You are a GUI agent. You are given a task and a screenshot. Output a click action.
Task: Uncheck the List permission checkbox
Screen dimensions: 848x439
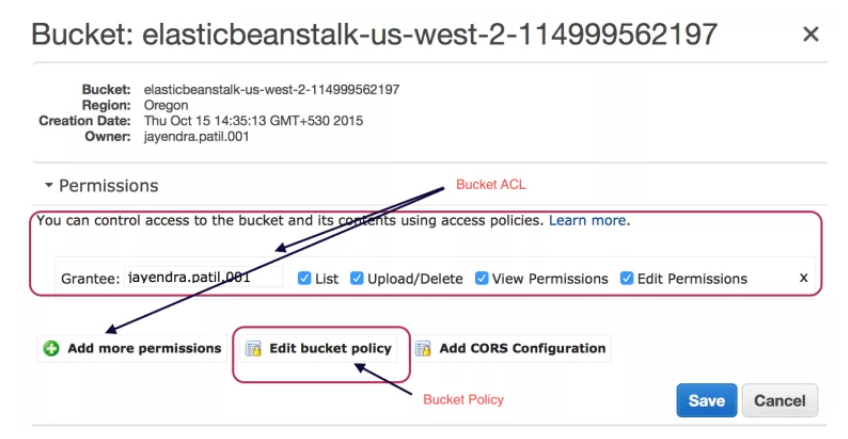tap(304, 278)
